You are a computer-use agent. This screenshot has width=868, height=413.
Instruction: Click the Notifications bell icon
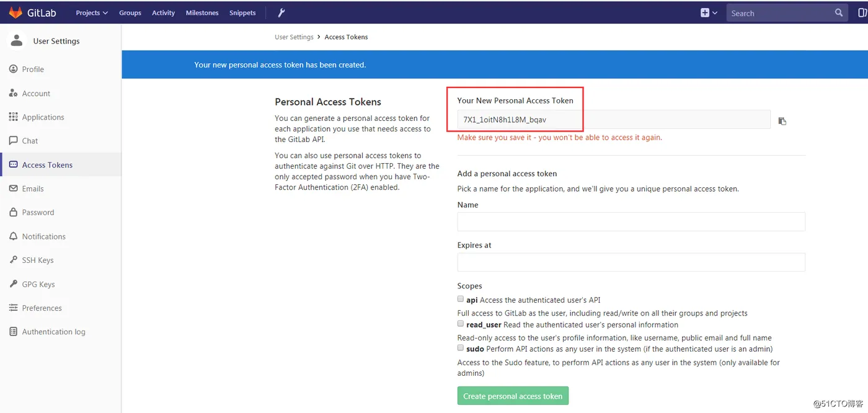tap(14, 236)
